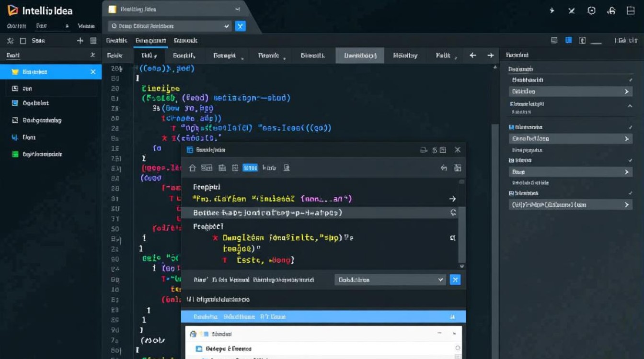
Task: Toggle the checkmark on the first right-panel entry
Action: [x=631, y=80]
